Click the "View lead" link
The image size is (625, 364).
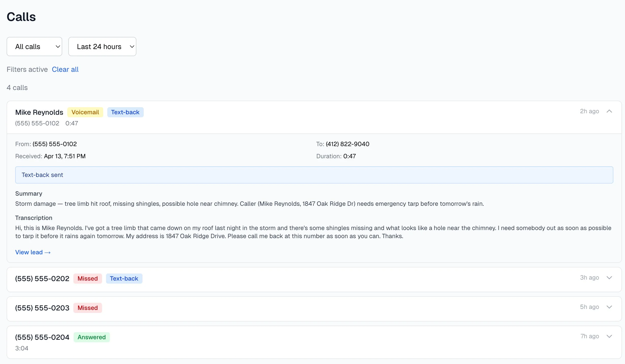coord(32,252)
